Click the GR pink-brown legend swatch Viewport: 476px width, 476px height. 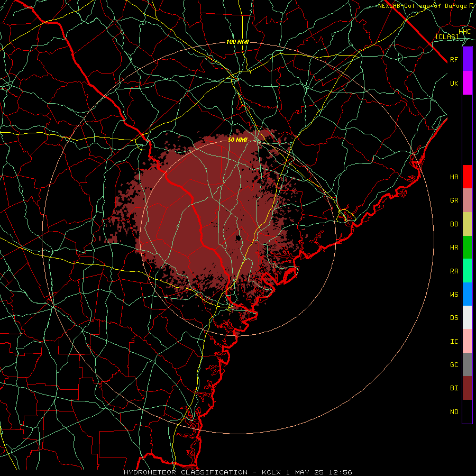click(x=467, y=200)
